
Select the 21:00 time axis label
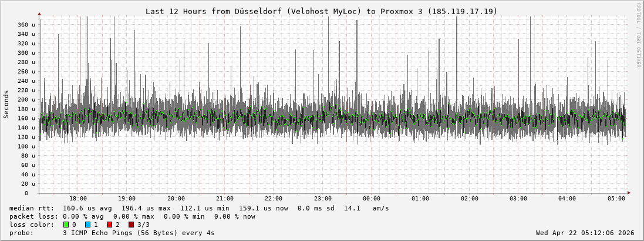pyautogui.click(x=225, y=199)
